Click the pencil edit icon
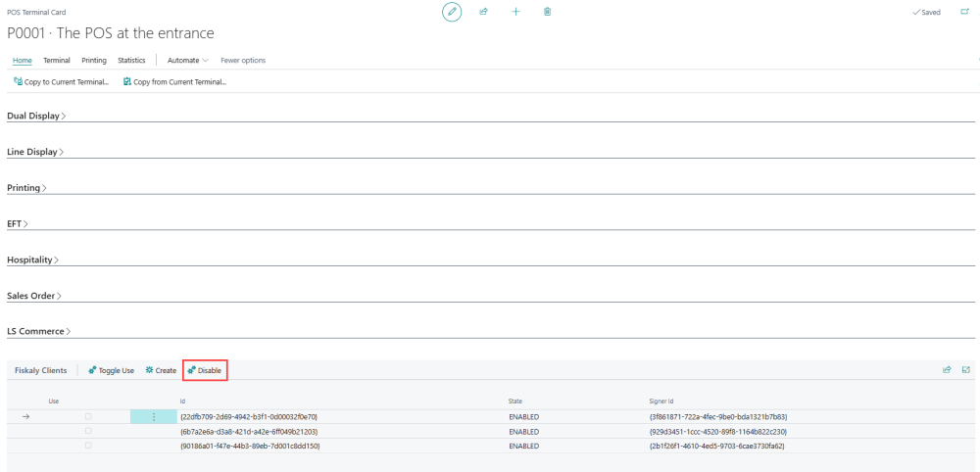The image size is (980, 472). 452,12
